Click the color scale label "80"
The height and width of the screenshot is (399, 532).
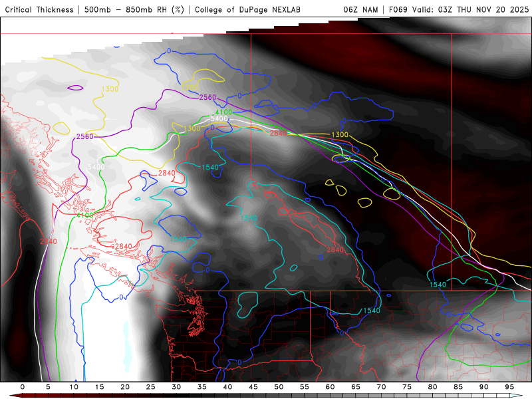point(433,387)
